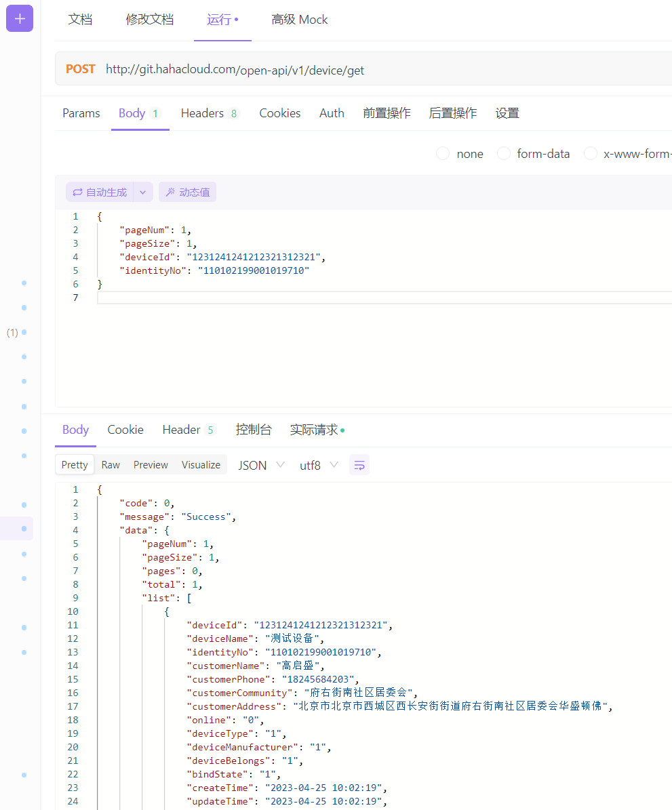Select the request Body tab with badge 1

pos(140,113)
